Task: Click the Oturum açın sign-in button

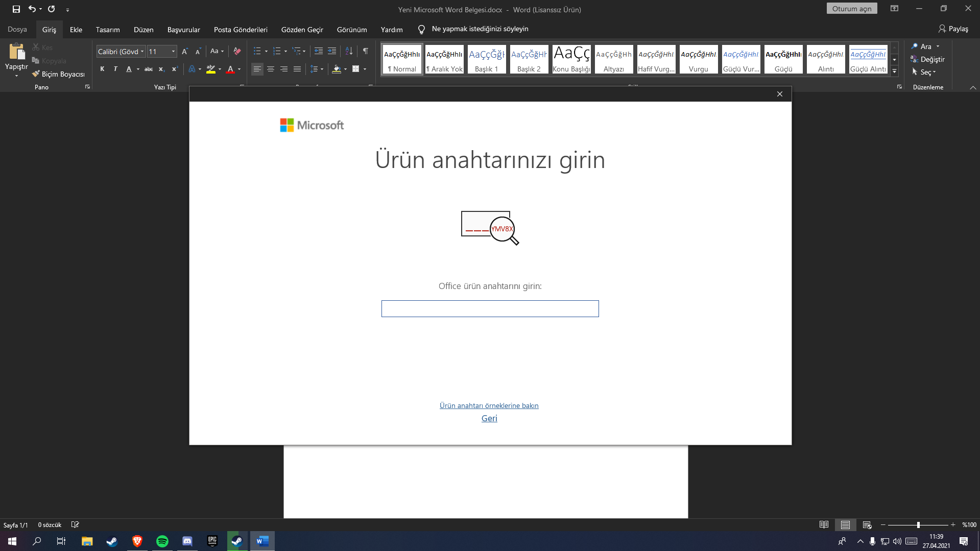Action: pos(852,9)
